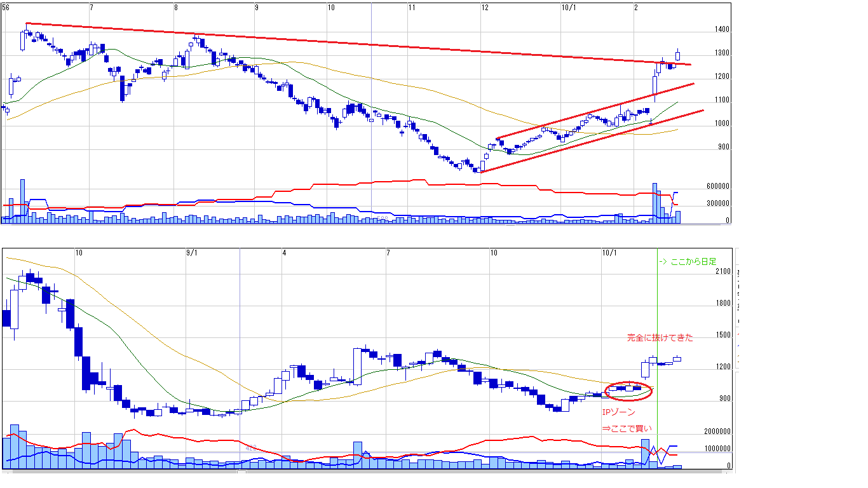Click the blue vertical line in upper chart
The height and width of the screenshot is (488, 868).
[x=370, y=127]
